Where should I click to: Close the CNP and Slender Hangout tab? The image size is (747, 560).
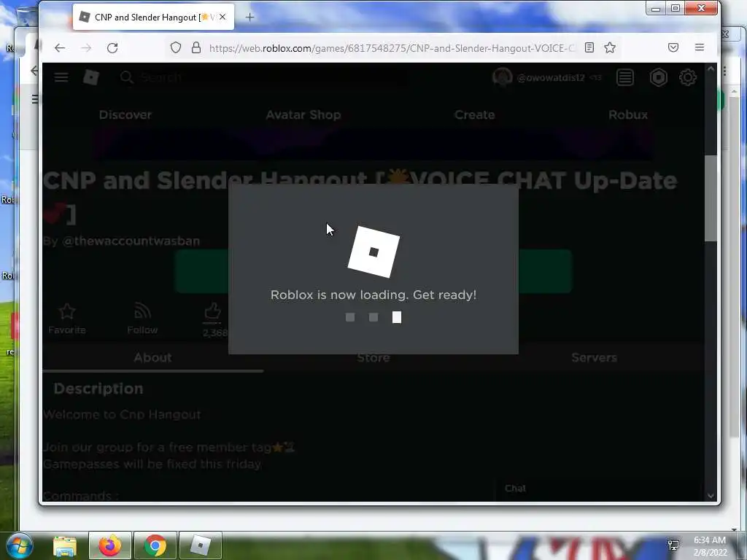[222, 17]
